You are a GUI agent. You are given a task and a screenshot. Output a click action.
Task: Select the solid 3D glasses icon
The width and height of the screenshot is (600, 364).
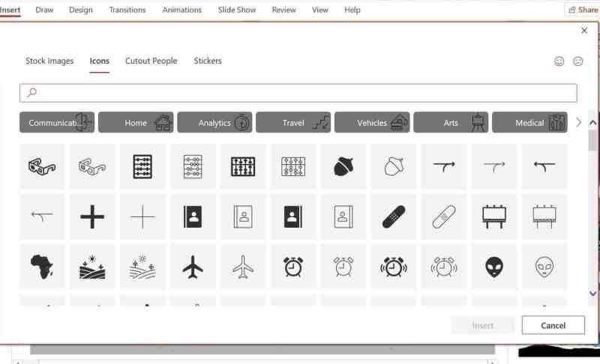coord(42,166)
